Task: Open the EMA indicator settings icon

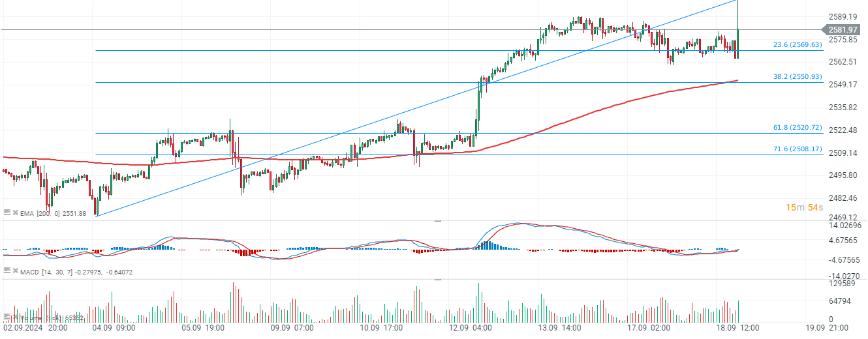Action: pyautogui.click(x=7, y=213)
